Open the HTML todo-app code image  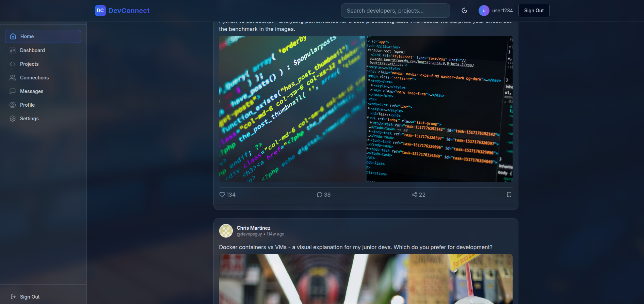pyautogui.click(x=439, y=109)
